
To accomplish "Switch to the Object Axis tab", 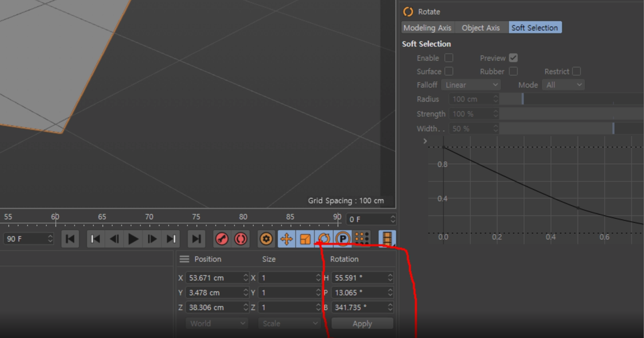I will pyautogui.click(x=480, y=28).
